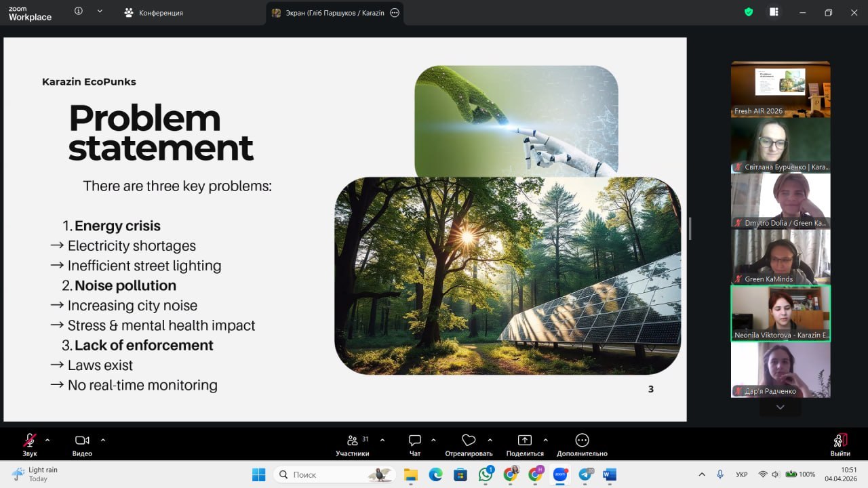868x488 pixels.
Task: Open the Дополнительно more options menu
Action: pos(582,441)
